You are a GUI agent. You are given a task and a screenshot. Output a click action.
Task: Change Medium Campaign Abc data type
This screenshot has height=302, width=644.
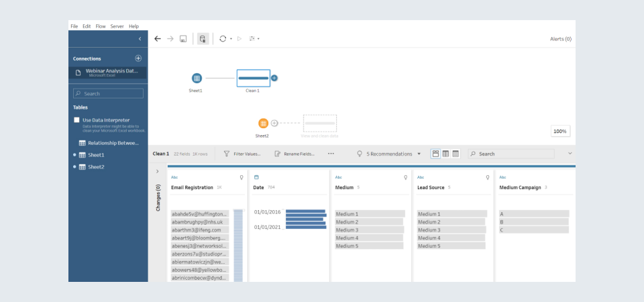pos(502,177)
